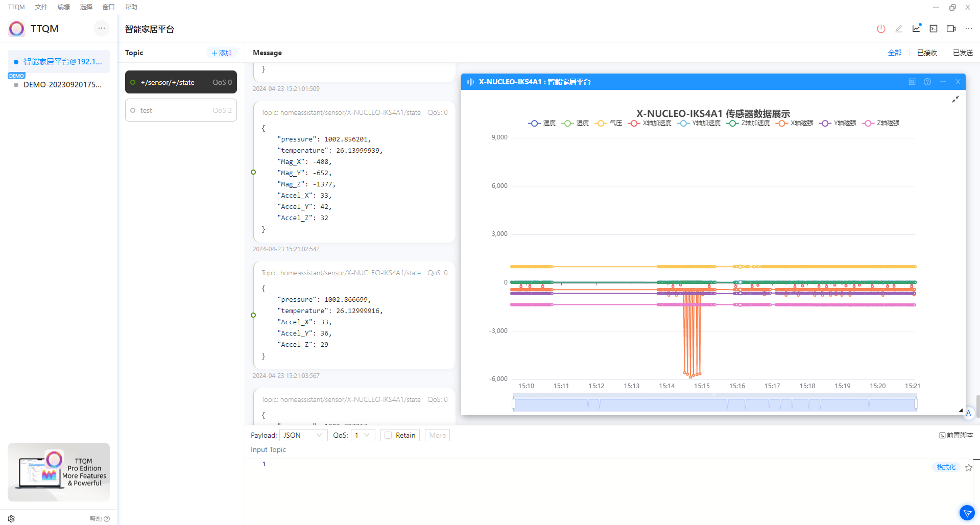Screen dimensions: 980x525
Task: Click the 前置脚本 pre-script icon
Action: tap(942, 435)
